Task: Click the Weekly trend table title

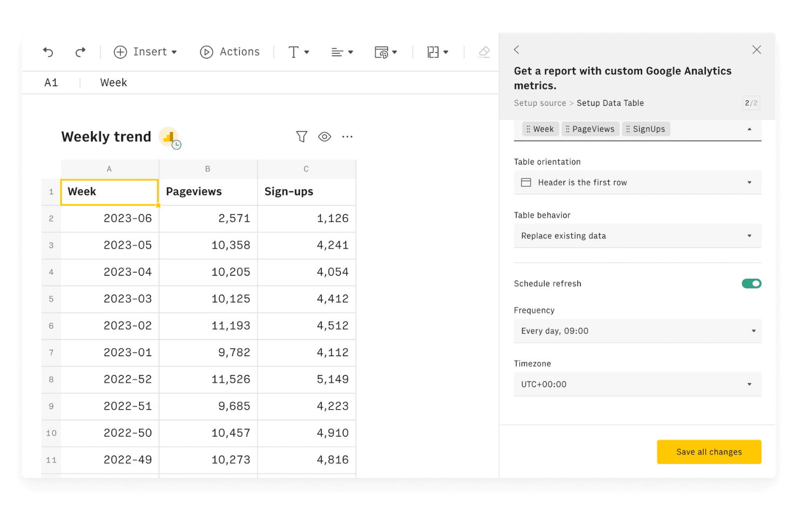Action: pyautogui.click(x=106, y=137)
